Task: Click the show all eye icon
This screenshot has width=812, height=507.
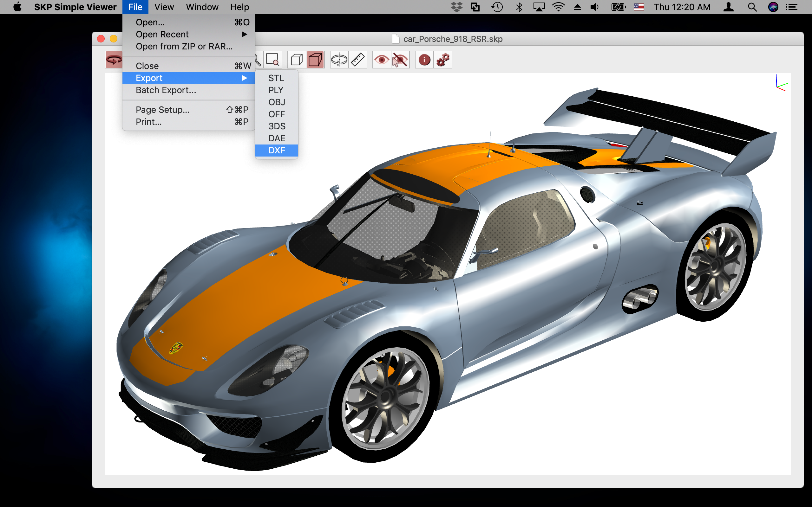Action: [x=382, y=60]
